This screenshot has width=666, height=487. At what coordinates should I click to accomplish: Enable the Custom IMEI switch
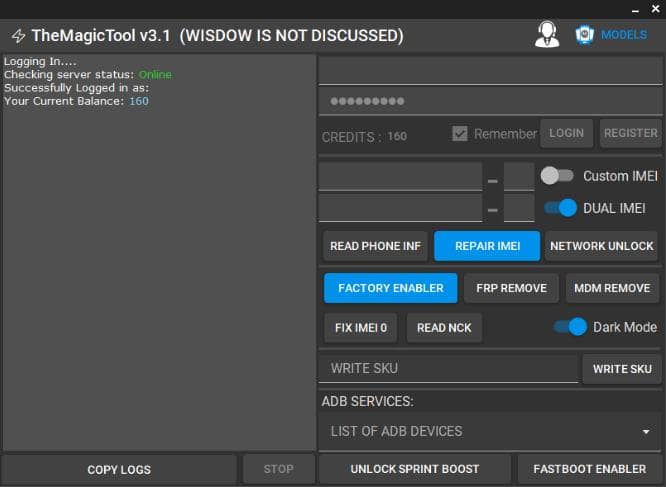click(557, 175)
